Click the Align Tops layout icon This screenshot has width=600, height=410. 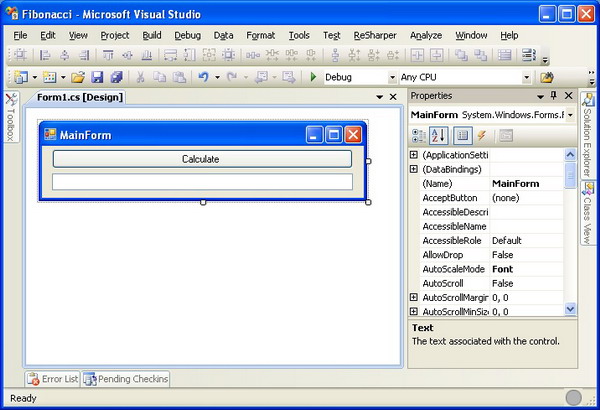[108, 56]
